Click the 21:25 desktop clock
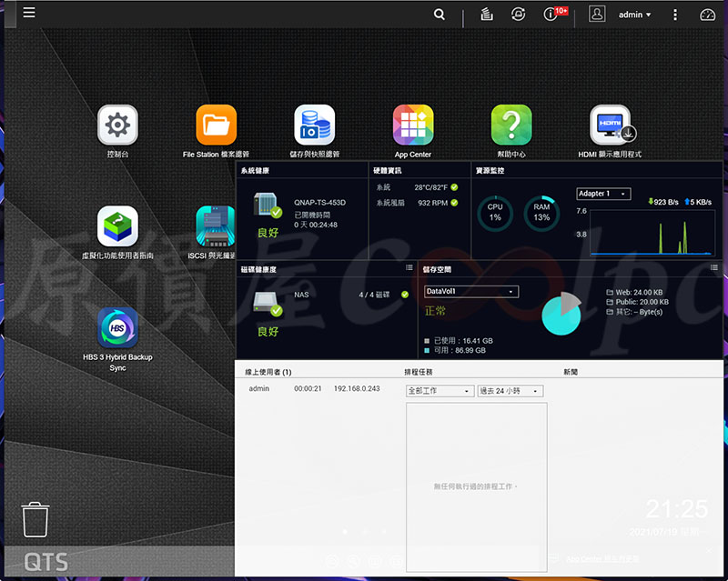728x581 pixels. coord(677,509)
